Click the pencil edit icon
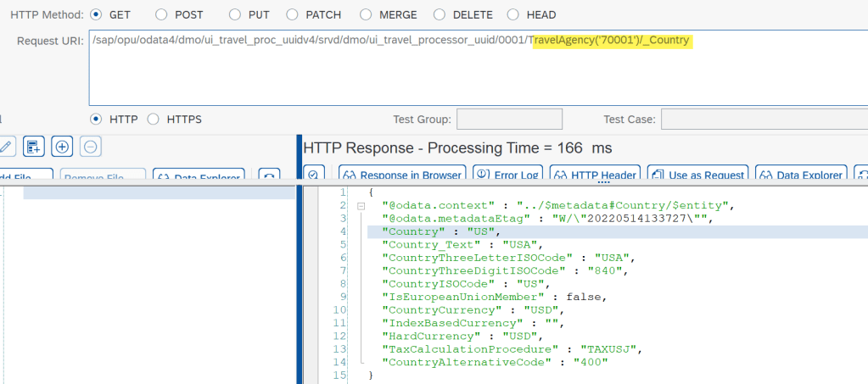Screen dimensions: 868x384 (x=5, y=147)
